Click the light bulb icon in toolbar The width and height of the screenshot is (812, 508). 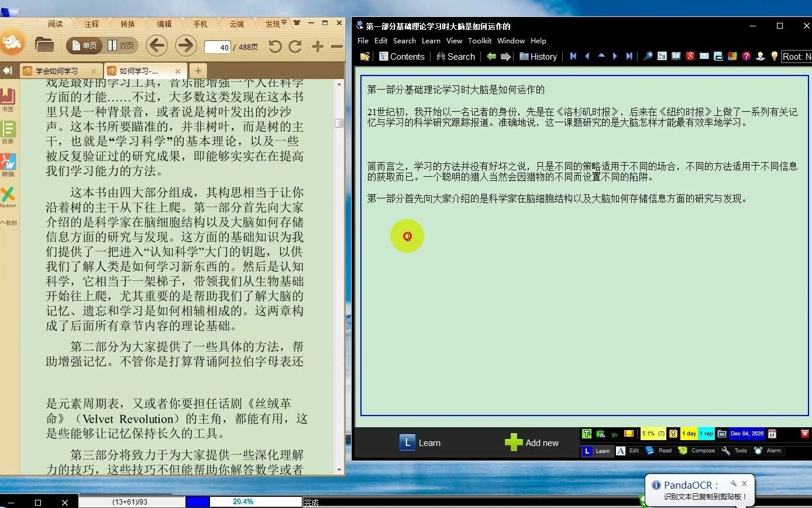[x=775, y=56]
